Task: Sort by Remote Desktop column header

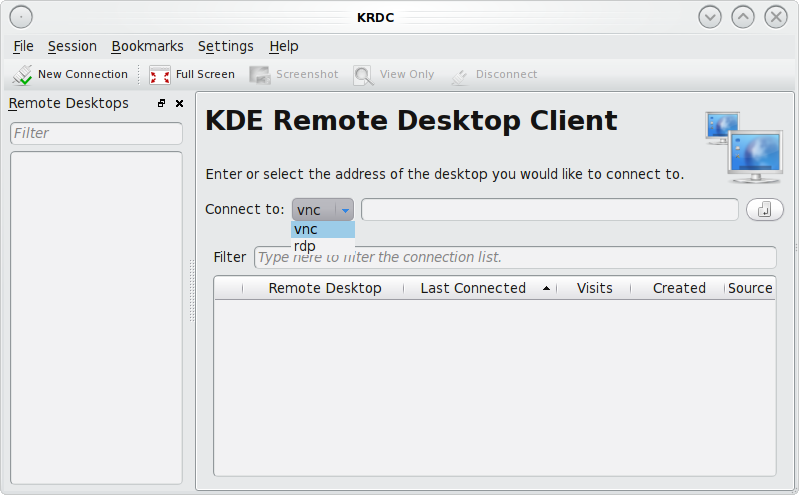Action: click(x=325, y=288)
